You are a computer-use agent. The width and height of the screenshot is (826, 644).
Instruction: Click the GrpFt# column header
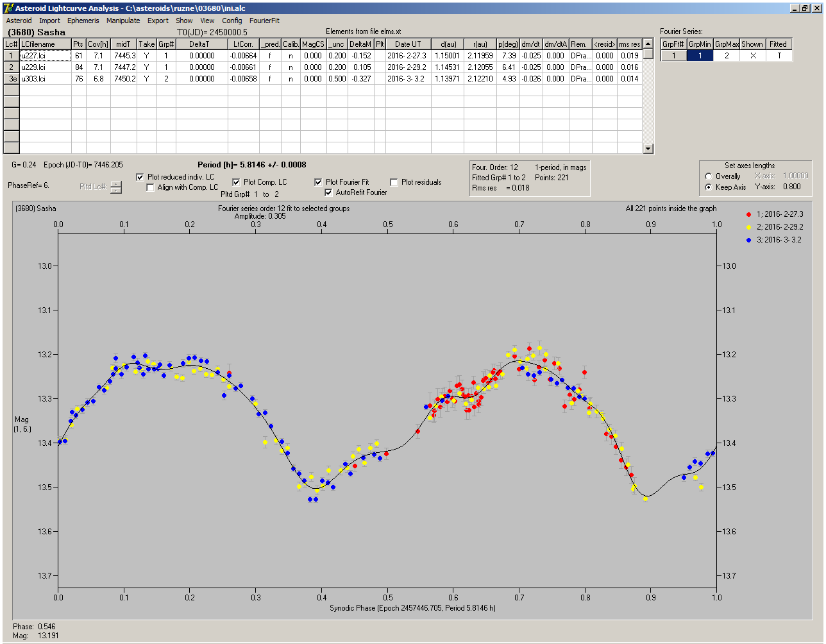(674, 44)
